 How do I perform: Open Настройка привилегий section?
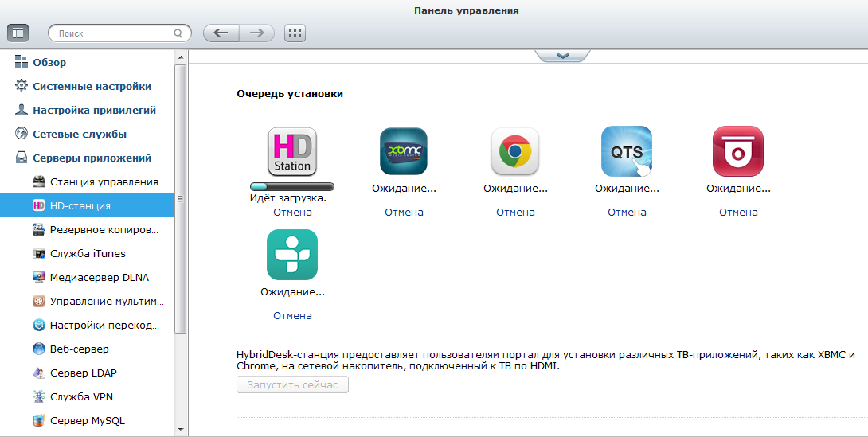pos(94,110)
